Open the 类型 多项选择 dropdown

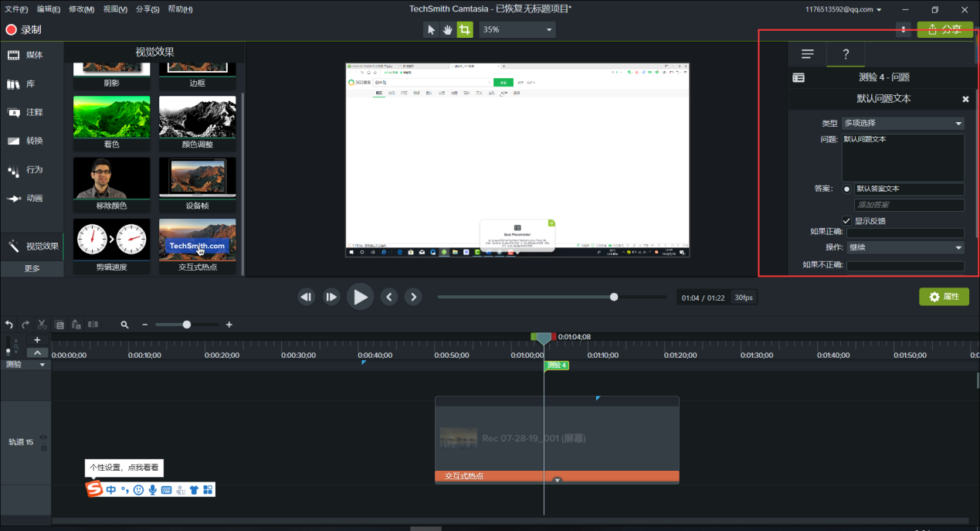(903, 123)
